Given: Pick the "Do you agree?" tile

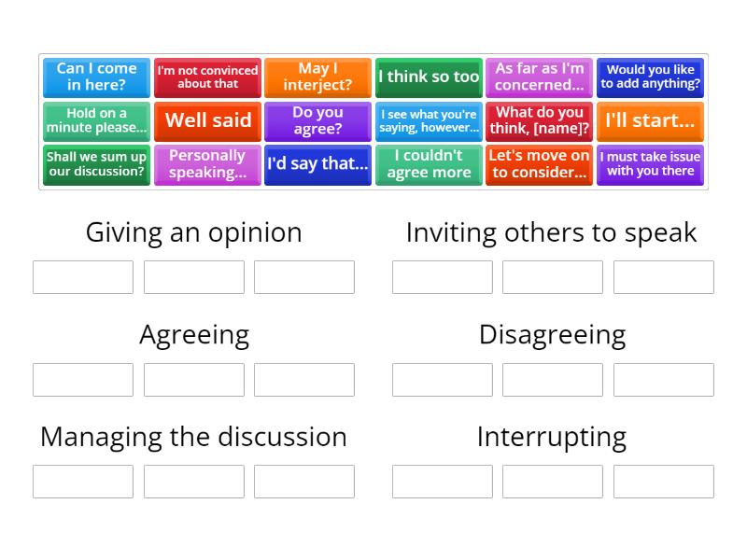Looking at the screenshot, I should (x=317, y=121).
